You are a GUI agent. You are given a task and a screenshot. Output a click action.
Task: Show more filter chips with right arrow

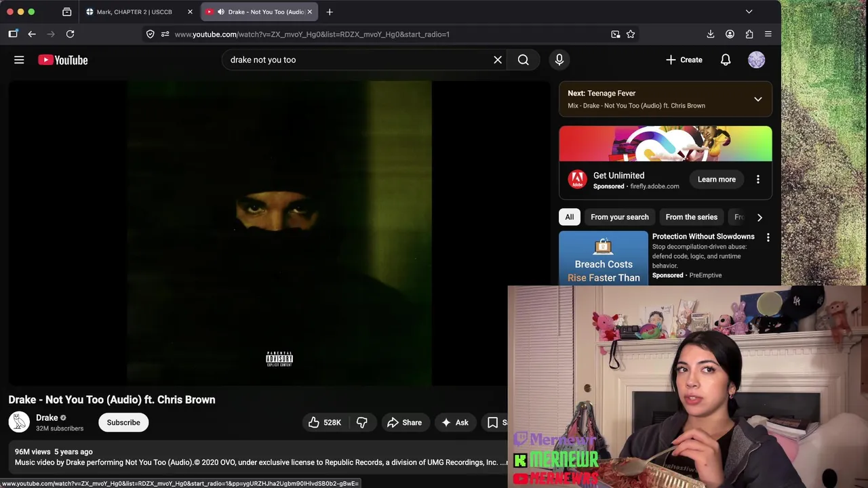click(x=759, y=217)
